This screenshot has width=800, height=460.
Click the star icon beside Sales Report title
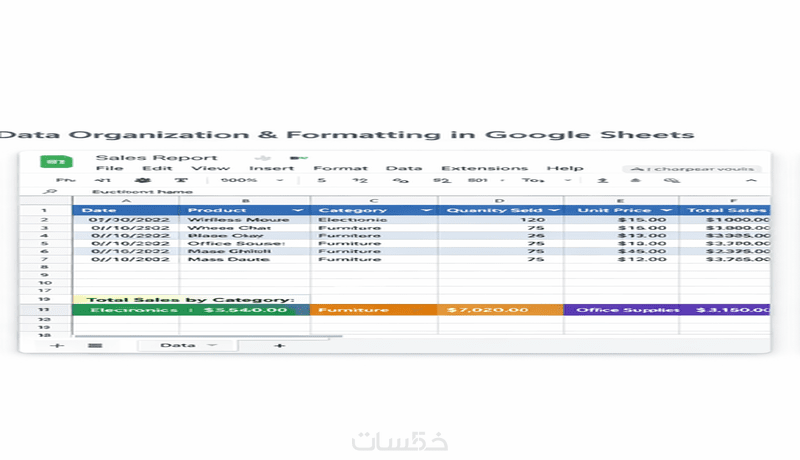coord(263,158)
